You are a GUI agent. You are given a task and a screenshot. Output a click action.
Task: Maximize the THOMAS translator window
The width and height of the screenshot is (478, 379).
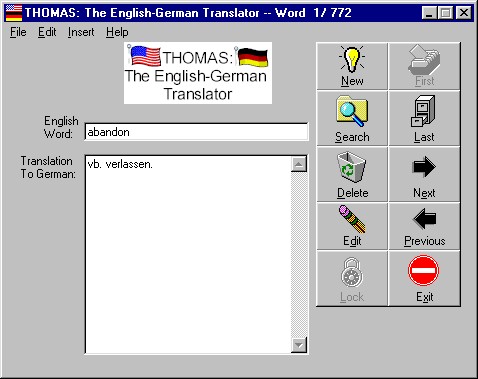point(446,13)
